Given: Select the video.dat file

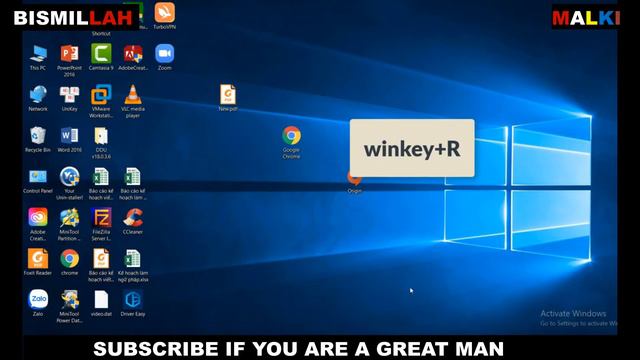Looking at the screenshot, I should coord(101,300).
